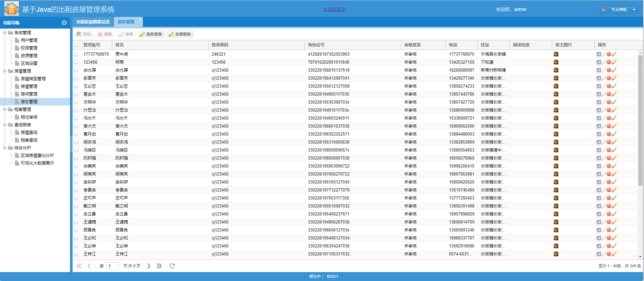The image size is (644, 281).
Task: Click the table vertical scrollbar
Action: pos(640,120)
